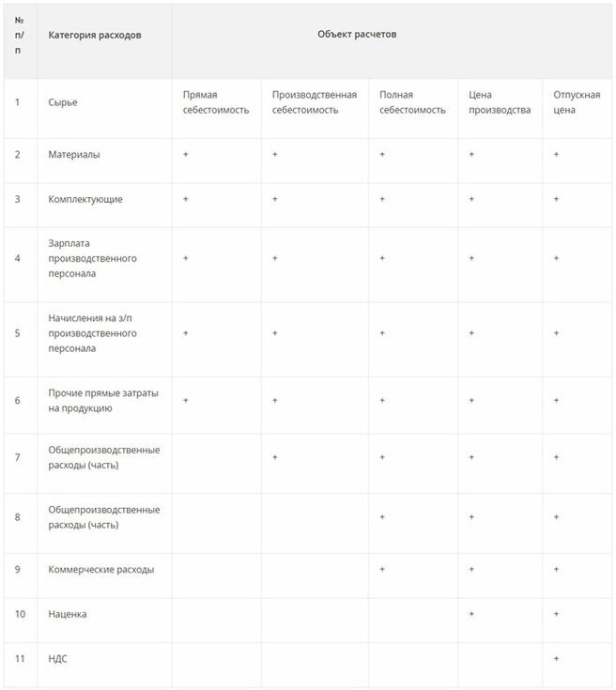Click the "Полная себестоимость" column label
The width and height of the screenshot is (616, 690).
pyautogui.click(x=412, y=102)
